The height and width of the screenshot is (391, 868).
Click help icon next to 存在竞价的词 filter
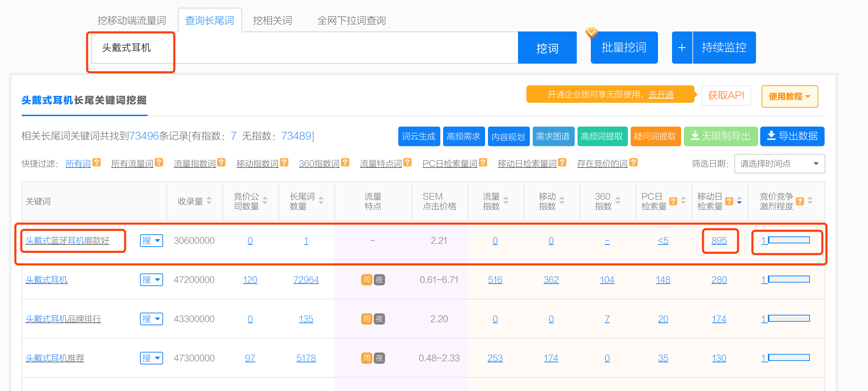click(x=633, y=162)
